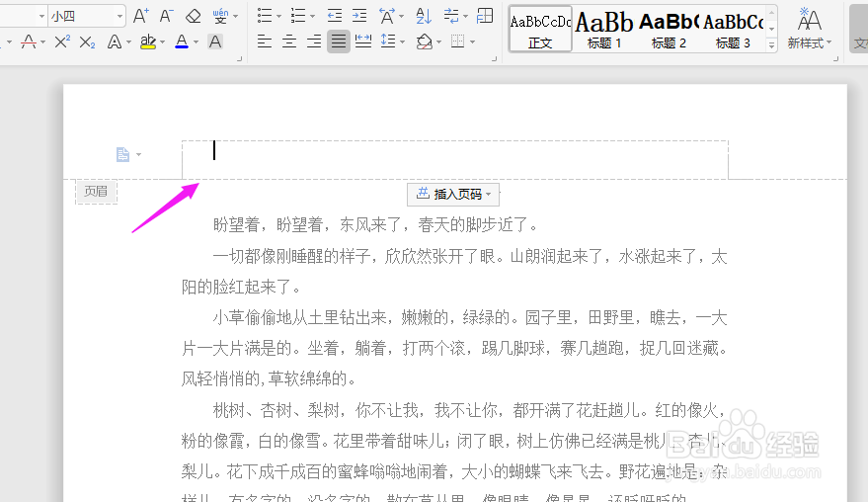Screen dimensions: 868x502
Task: Click the table layout tool icon
Action: tap(485, 16)
